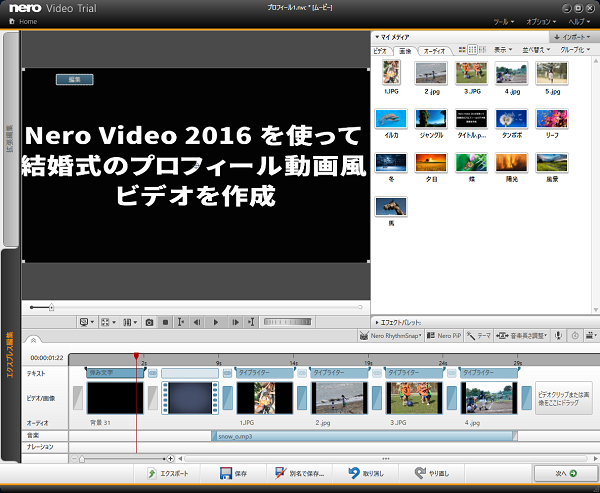Click the 取り消し undo button
The height and width of the screenshot is (493, 600).
click(366, 473)
